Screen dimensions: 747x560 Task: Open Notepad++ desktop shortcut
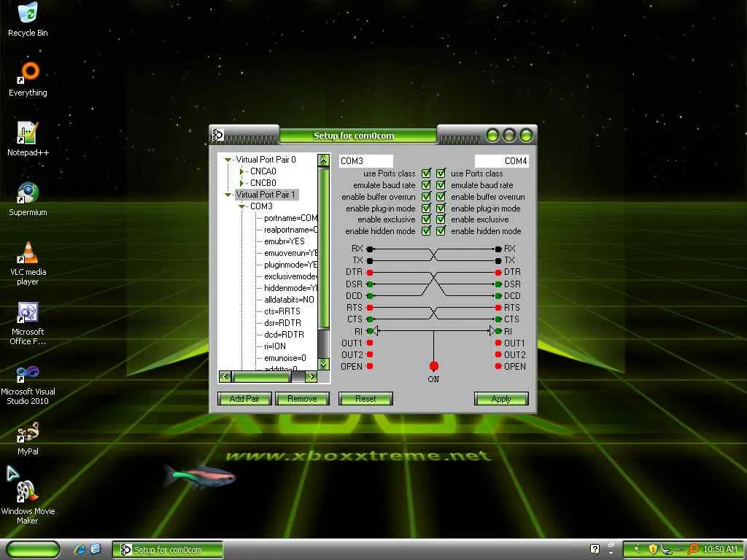click(28, 139)
